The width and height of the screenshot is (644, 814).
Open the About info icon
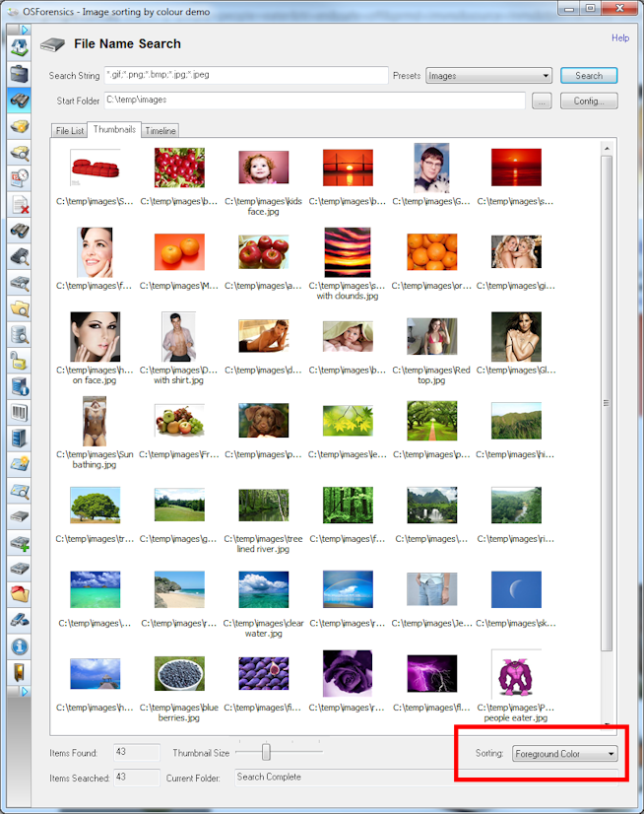19,647
